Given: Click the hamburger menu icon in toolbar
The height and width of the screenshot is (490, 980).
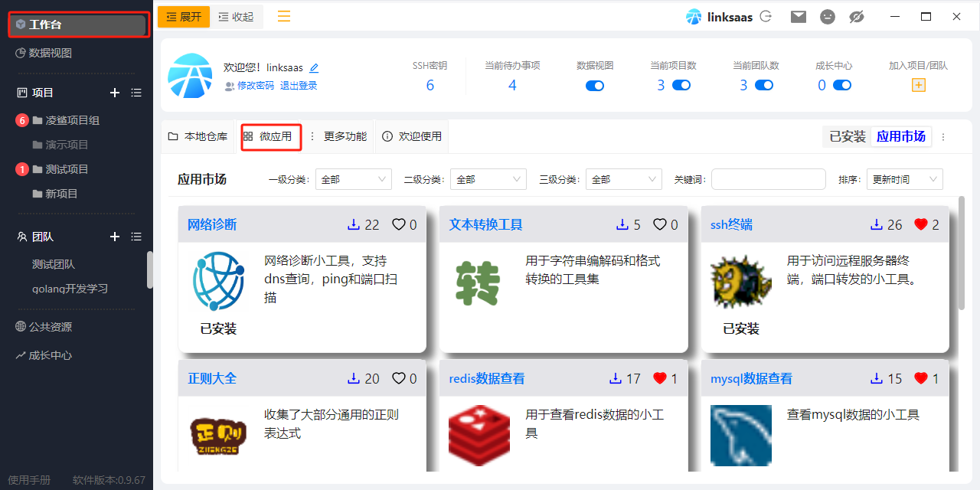Looking at the screenshot, I should click(x=284, y=16).
